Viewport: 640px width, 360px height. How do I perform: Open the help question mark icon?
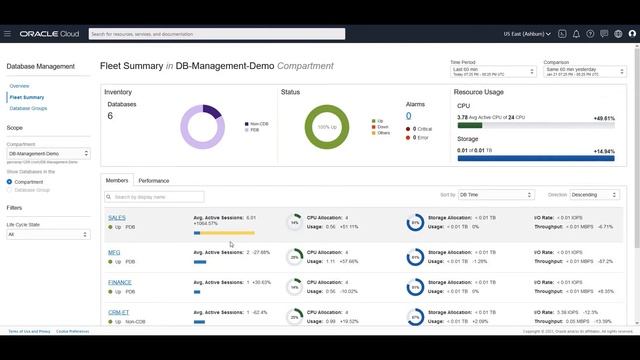590,34
